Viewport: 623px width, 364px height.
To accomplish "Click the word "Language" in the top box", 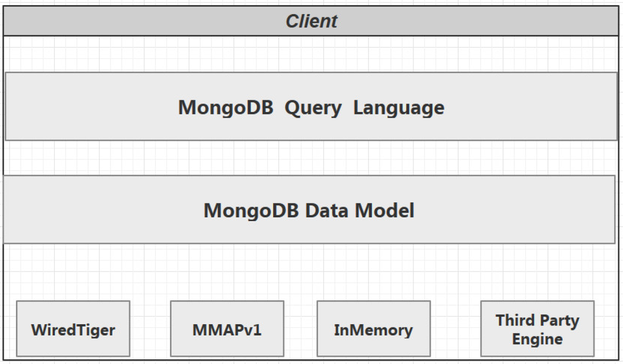I will (x=398, y=108).
